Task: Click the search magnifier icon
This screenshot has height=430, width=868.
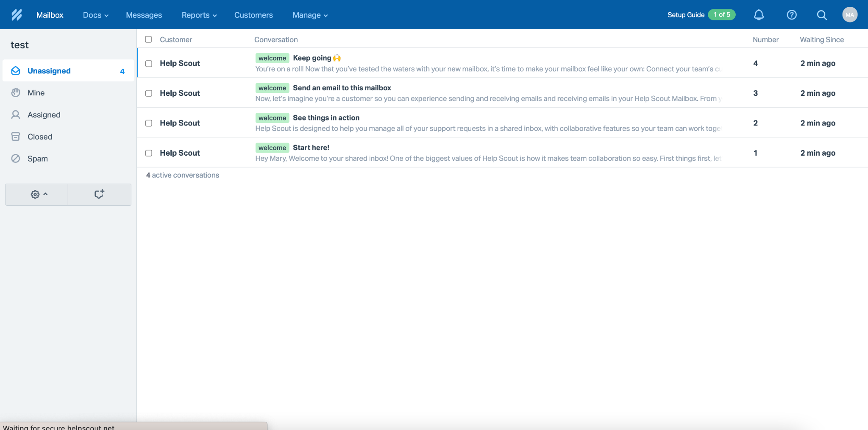Action: 822,15
